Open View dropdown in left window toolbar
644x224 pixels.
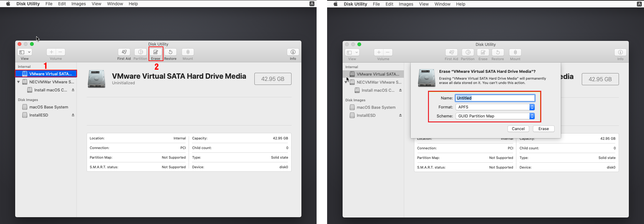[x=25, y=52]
